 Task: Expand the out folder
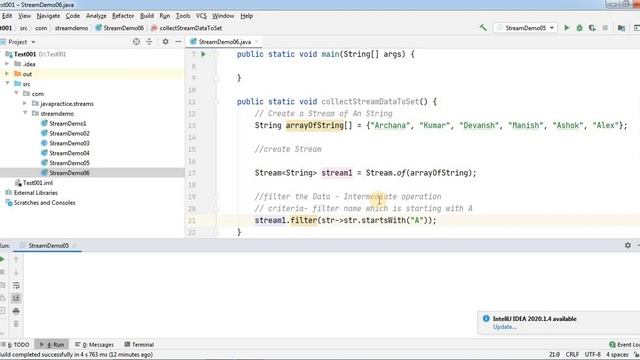pos(7,74)
